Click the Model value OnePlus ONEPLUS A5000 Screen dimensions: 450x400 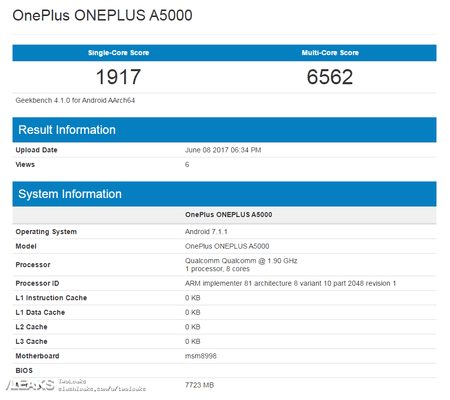227,246
